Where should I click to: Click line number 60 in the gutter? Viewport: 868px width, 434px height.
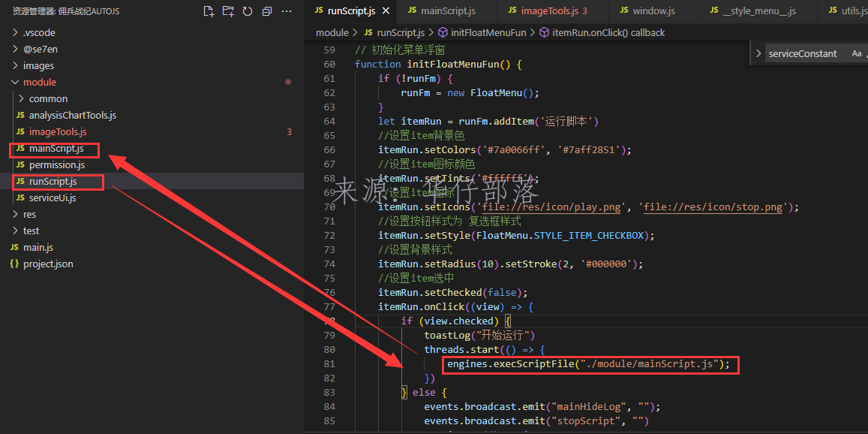(330, 65)
